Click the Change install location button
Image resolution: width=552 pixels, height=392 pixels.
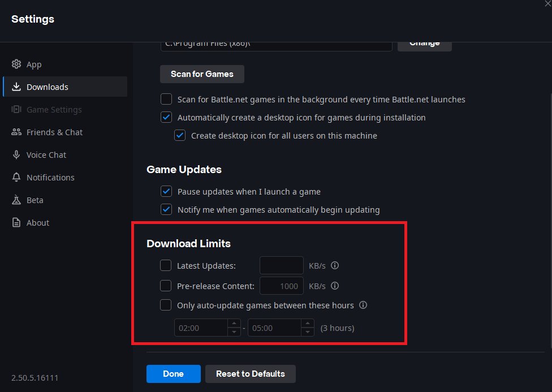tap(425, 46)
